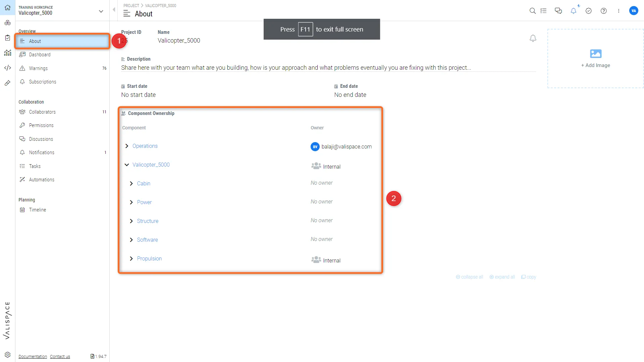Open the settings gear at bottom left
The width and height of the screenshot is (644, 362).
click(7, 355)
